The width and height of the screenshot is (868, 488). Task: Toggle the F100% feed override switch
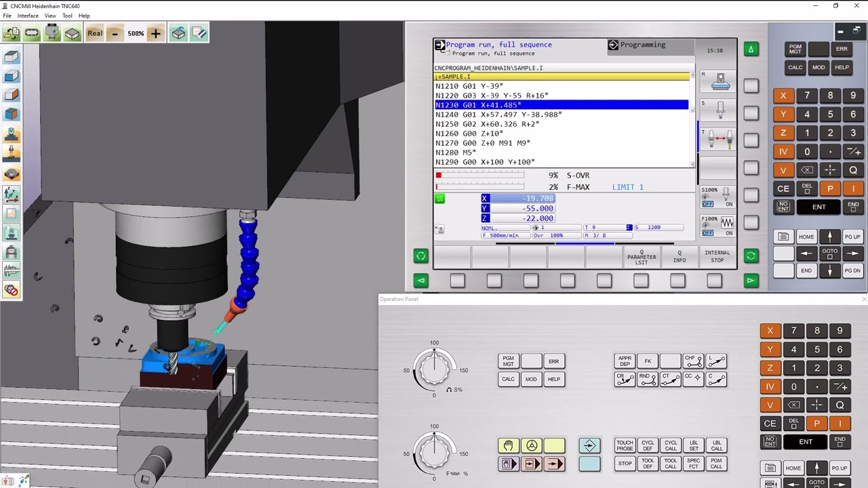[x=717, y=227]
